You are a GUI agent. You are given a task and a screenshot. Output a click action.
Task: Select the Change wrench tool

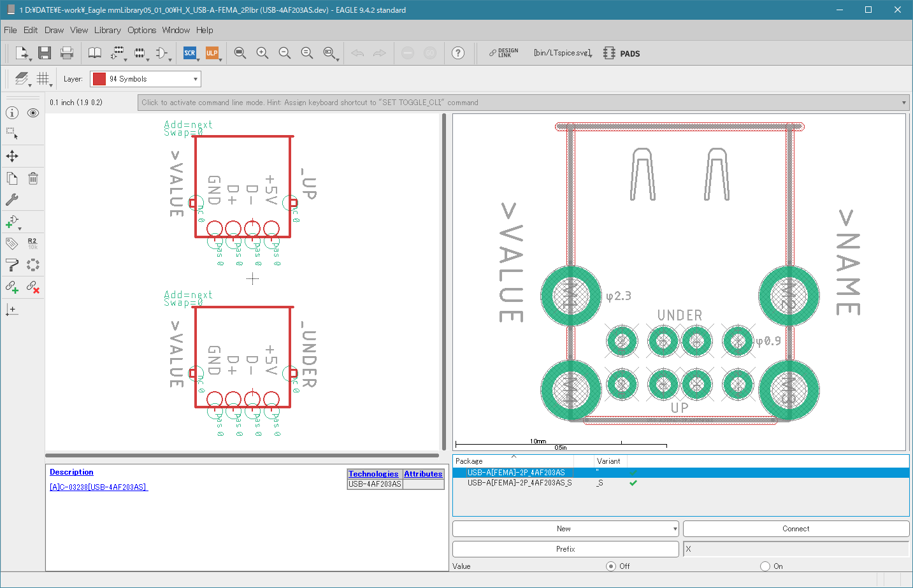click(12, 199)
